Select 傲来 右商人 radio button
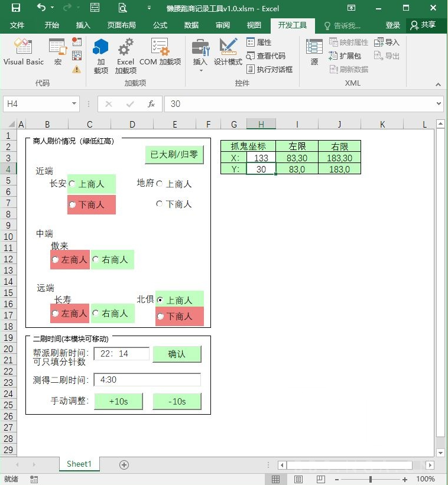Viewport: 448px width, 485px height. pyautogui.click(x=96, y=259)
